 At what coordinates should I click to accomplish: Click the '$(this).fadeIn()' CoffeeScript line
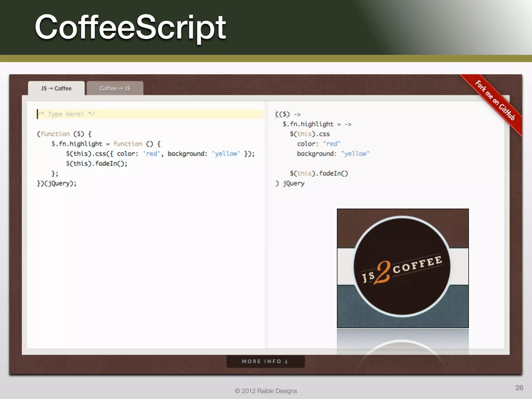(x=319, y=174)
